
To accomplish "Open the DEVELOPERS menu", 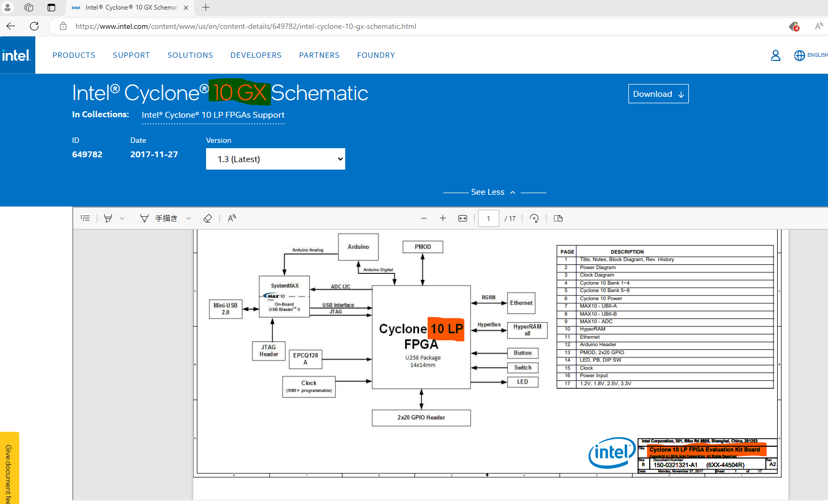I will pyautogui.click(x=256, y=55).
